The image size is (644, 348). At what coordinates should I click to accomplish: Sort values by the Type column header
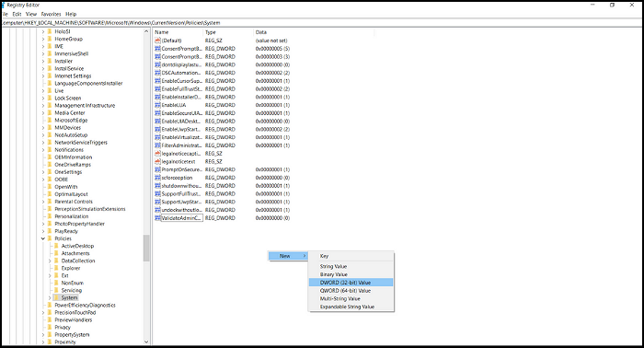tap(228, 32)
